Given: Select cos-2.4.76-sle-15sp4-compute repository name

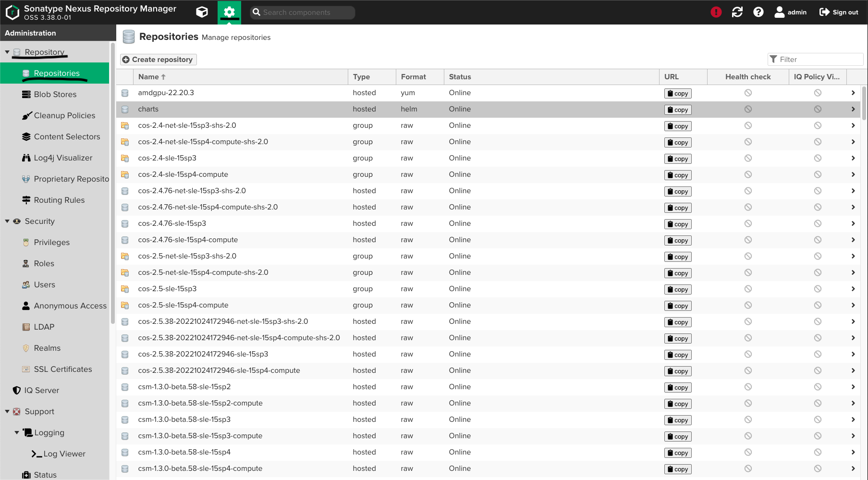Looking at the screenshot, I should pyautogui.click(x=188, y=240).
